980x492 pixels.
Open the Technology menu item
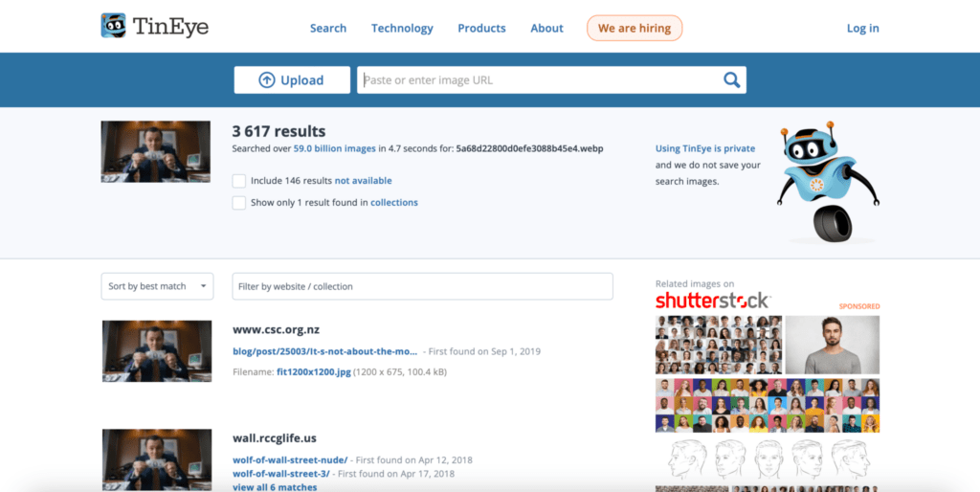[402, 28]
